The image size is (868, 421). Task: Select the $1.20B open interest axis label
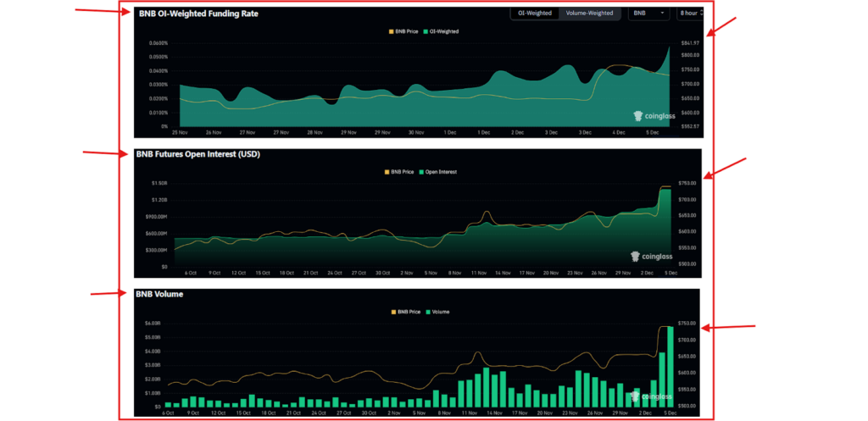[160, 200]
